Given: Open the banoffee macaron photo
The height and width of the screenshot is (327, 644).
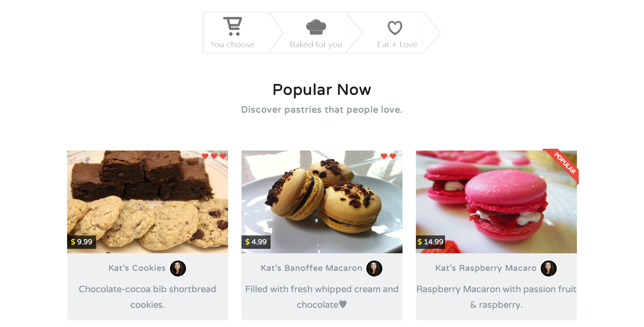Looking at the screenshot, I should pos(322,202).
